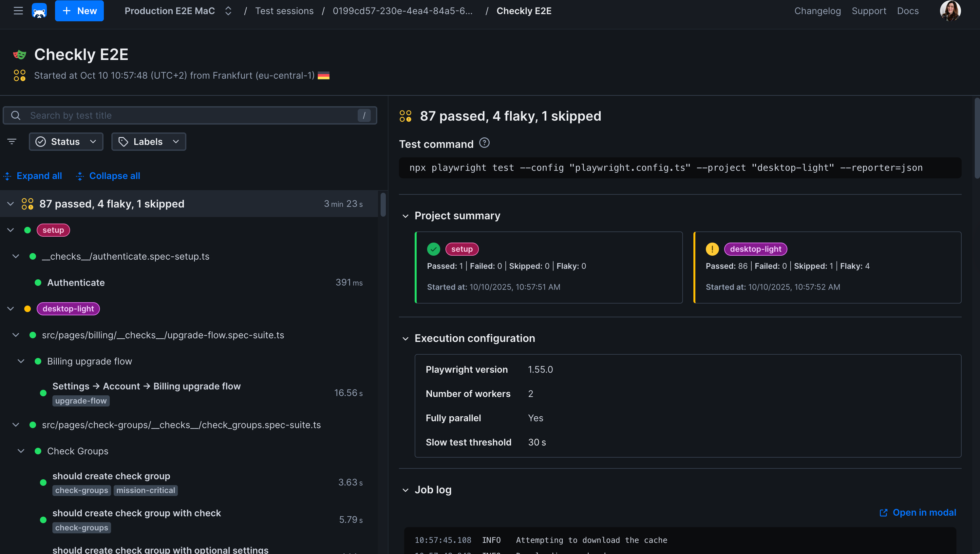Open the account switcher arrows next to Production E2E MaC
The image size is (980, 554).
[x=228, y=11]
